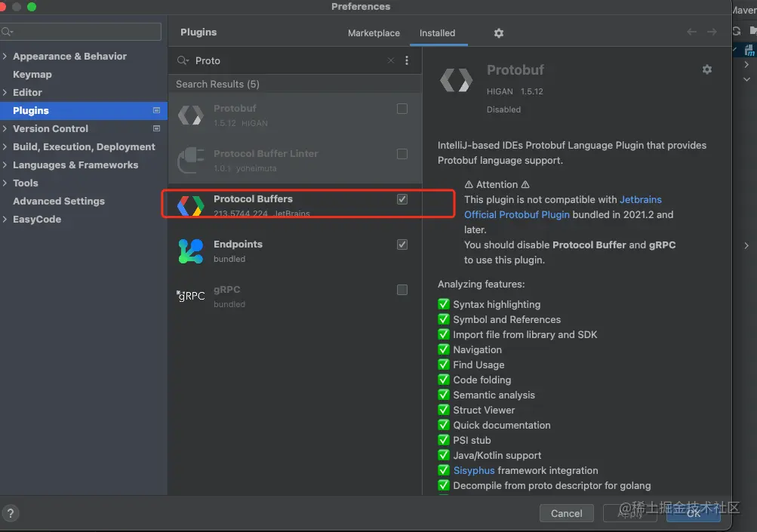This screenshot has width=757, height=532.
Task: Click the help question mark button
Action: 11,513
